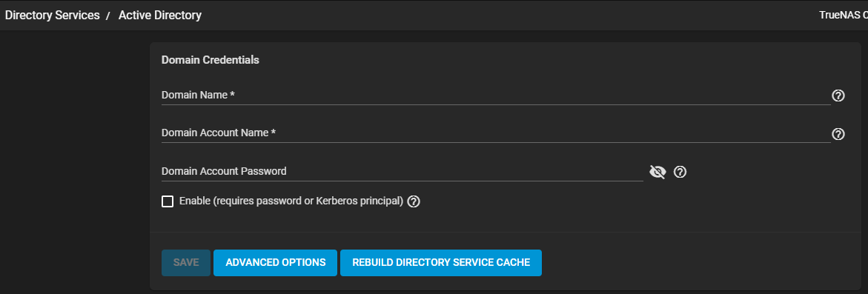Viewport: 868px width, 294px height.
Task: Click the greyed-out Save button
Action: (186, 262)
